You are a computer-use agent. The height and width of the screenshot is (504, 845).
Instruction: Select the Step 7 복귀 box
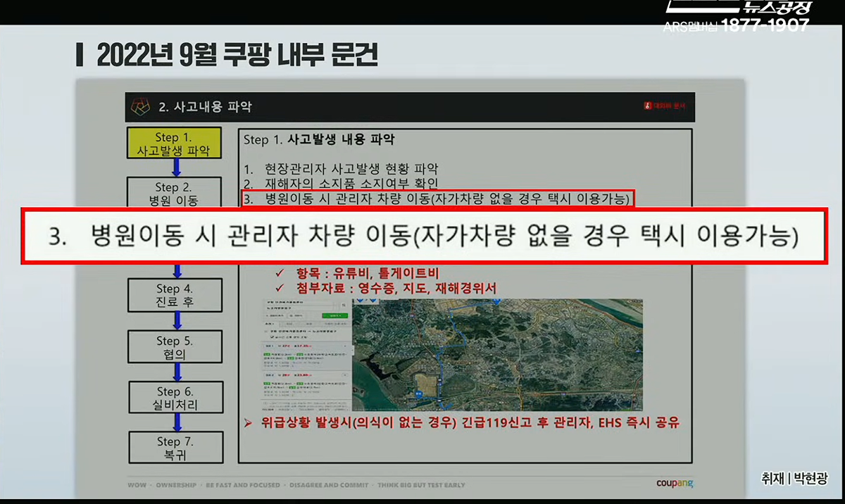click(174, 448)
